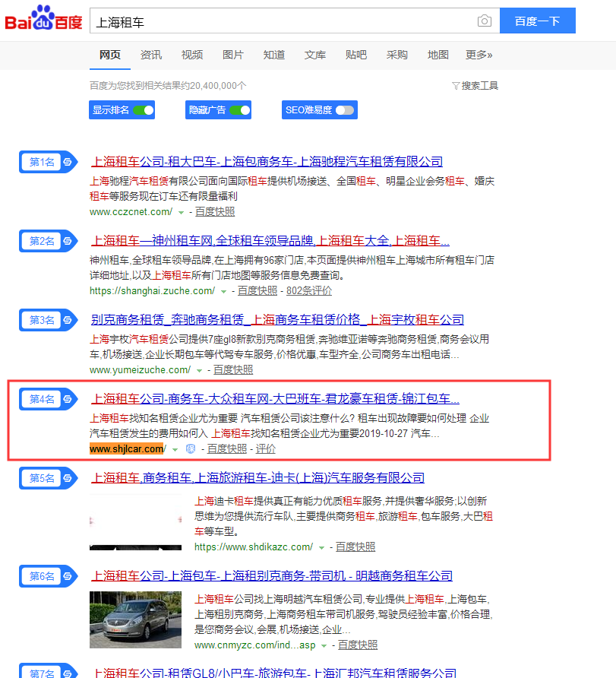Open the 评价 link for shjlcar.com

pyautogui.click(x=265, y=449)
